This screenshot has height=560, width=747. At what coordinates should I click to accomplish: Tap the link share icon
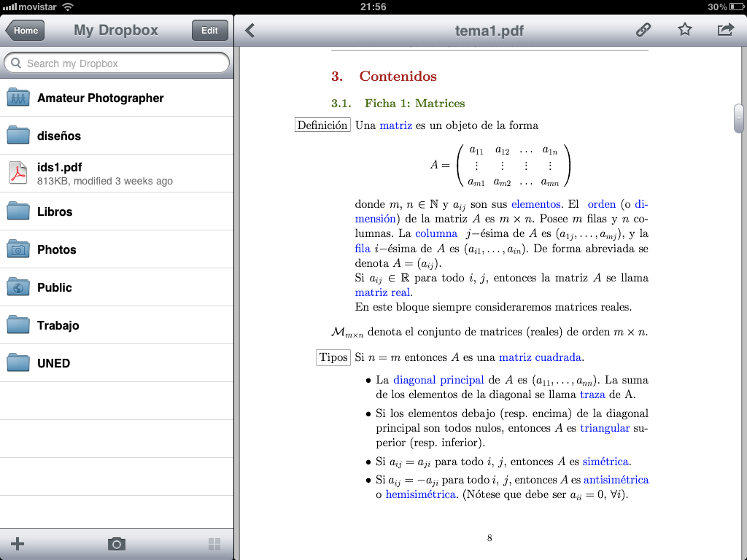point(643,29)
